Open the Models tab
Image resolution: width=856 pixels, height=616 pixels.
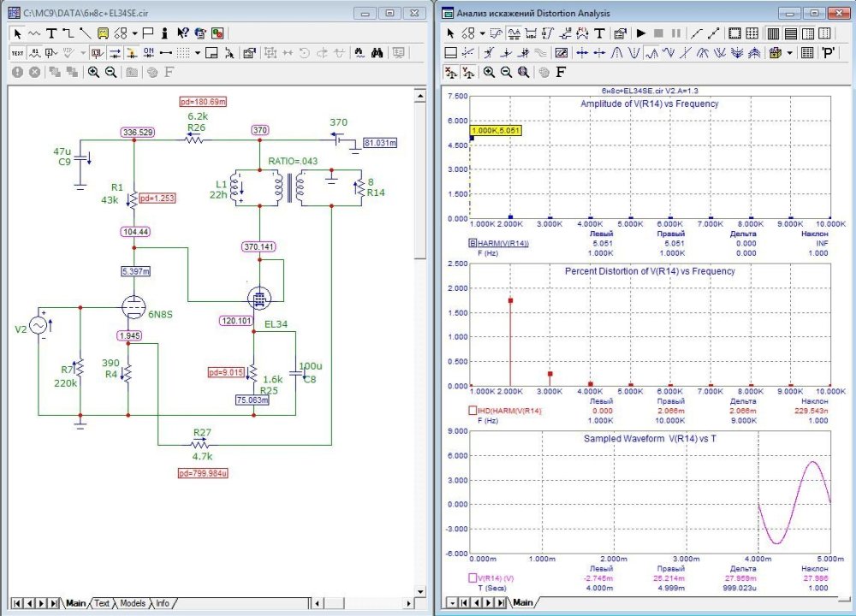[132, 603]
